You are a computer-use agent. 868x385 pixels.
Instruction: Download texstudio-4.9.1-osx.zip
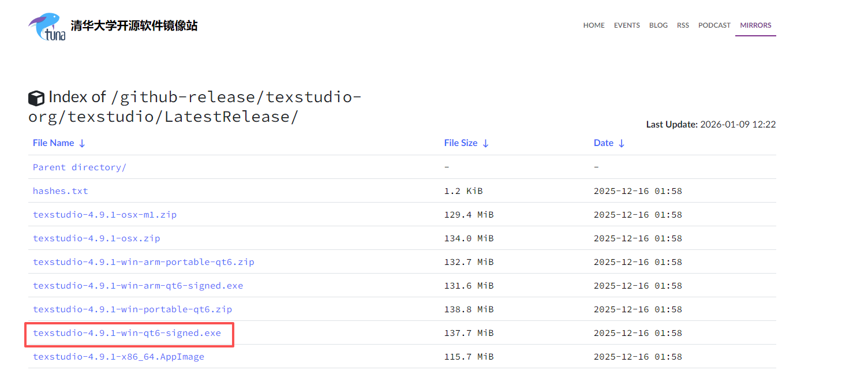(x=96, y=238)
